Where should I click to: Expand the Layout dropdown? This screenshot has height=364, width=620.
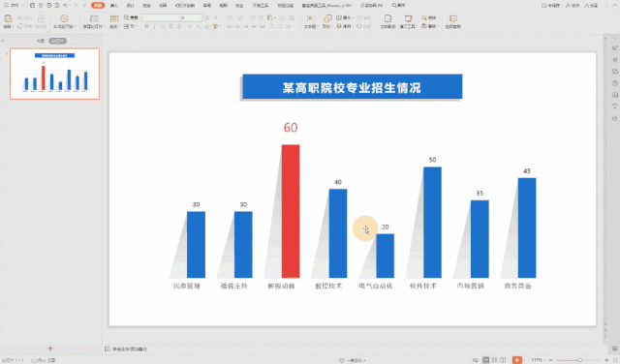114,26
